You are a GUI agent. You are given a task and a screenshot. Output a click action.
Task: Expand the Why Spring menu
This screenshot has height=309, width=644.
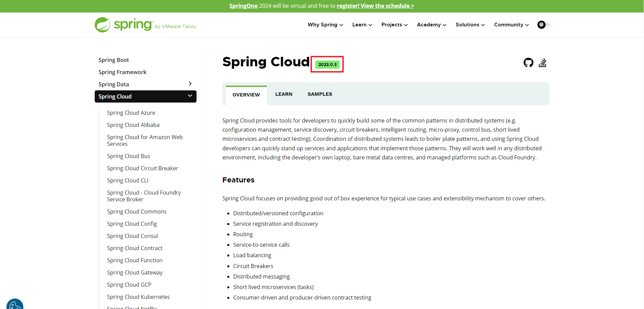[325, 25]
